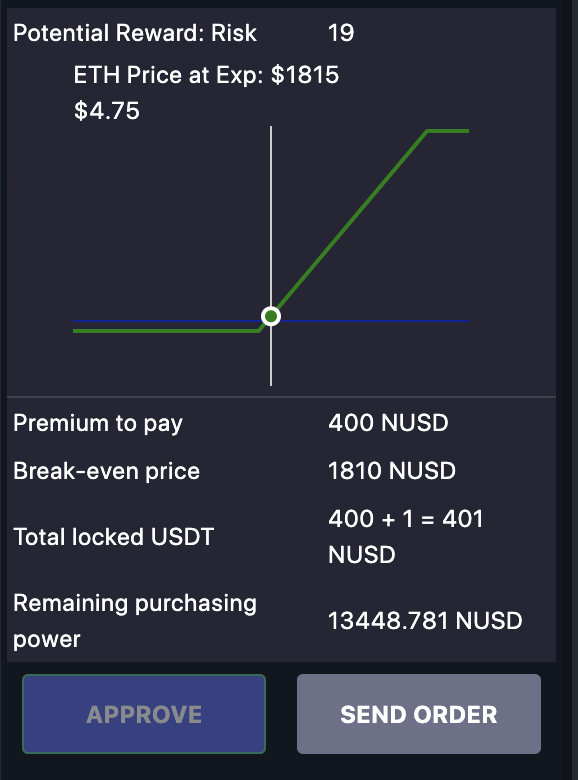This screenshot has width=578, height=780.
Task: Click the SEND ORDER button
Action: [x=419, y=714]
